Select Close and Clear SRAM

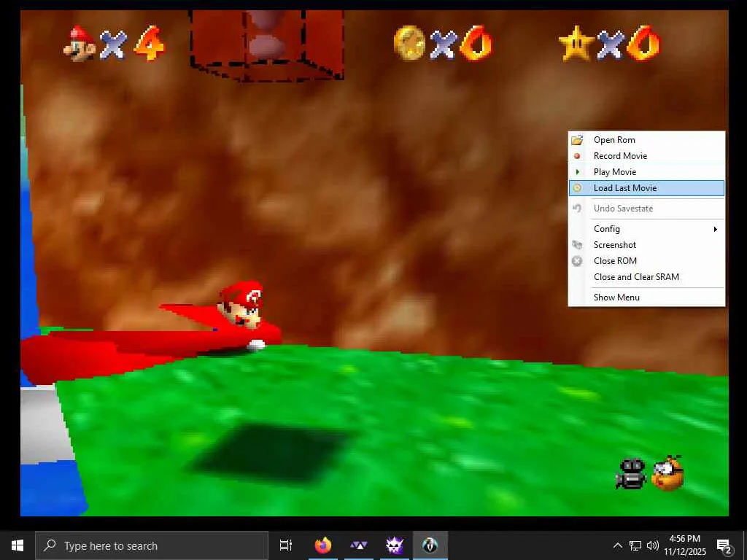pyautogui.click(x=646, y=276)
